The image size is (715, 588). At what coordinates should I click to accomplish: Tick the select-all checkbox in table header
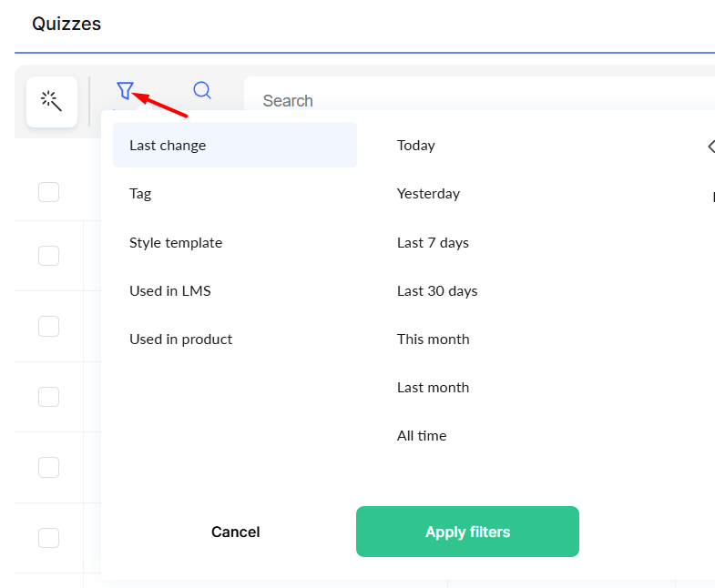48,191
